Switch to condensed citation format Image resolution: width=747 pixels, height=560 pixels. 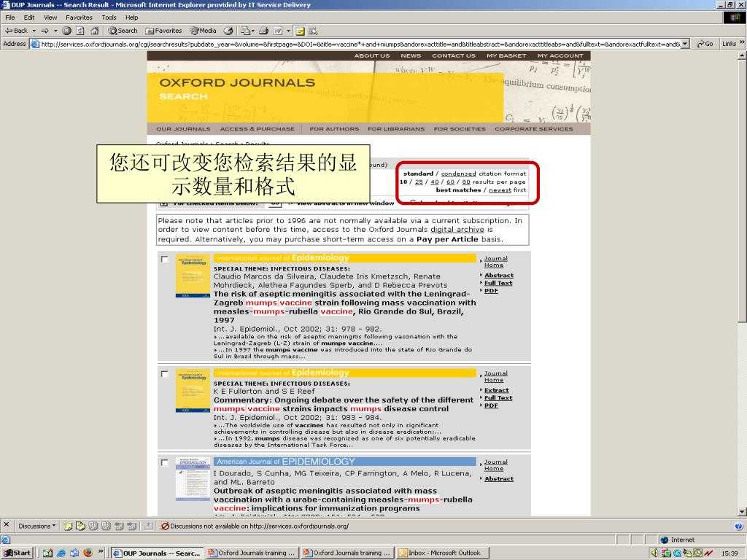pos(458,174)
